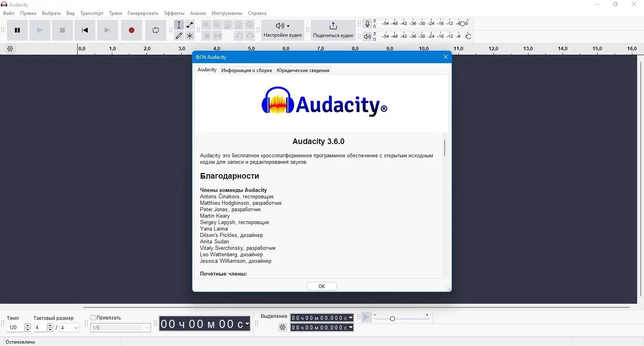
Task: Click OK to close the About dialog
Action: [322, 286]
